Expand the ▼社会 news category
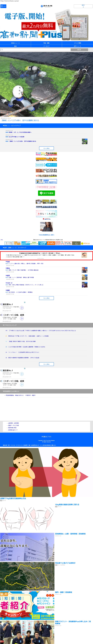Image resolution: width=93 pixels, height=644 pixels. coord(8,262)
